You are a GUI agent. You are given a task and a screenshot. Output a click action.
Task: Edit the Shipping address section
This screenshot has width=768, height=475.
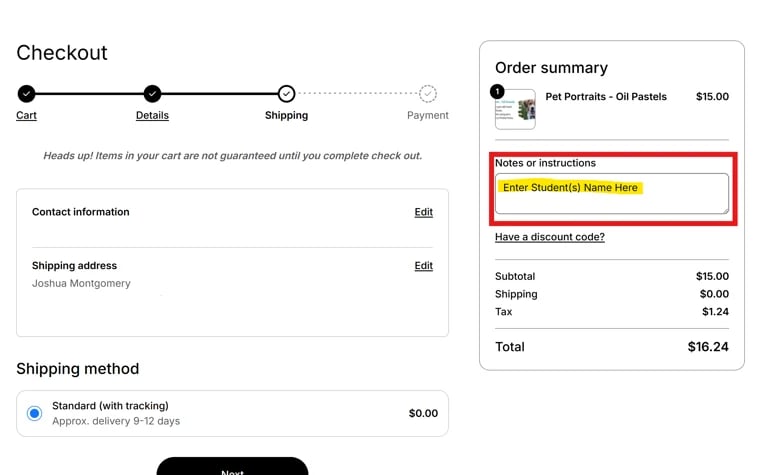424,265
